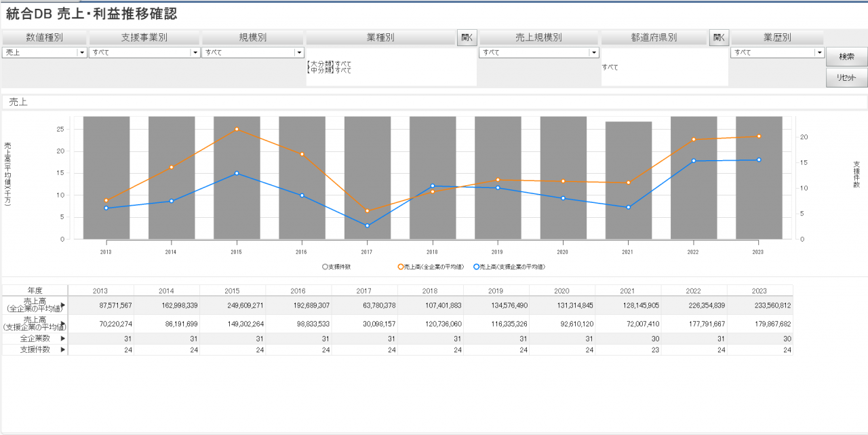Select the 2015 orange data point
The image size is (868, 435).
tap(237, 129)
